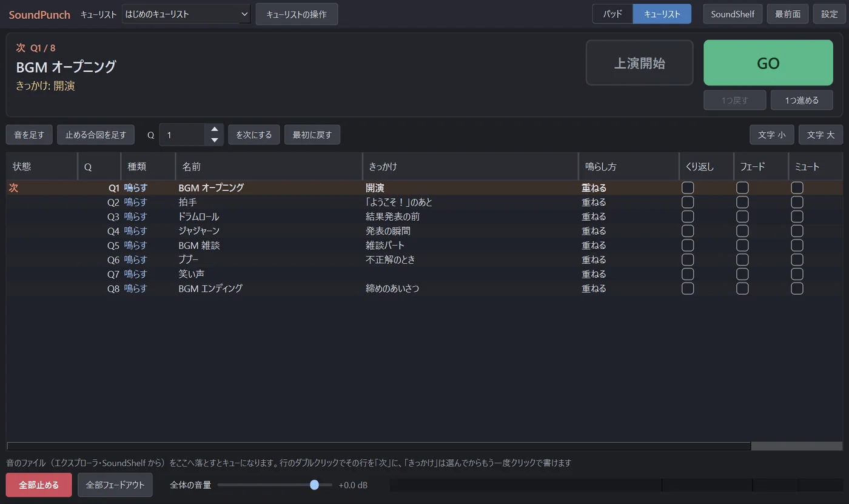Click を次にする to set next cue
The height and width of the screenshot is (504, 849).
254,135
